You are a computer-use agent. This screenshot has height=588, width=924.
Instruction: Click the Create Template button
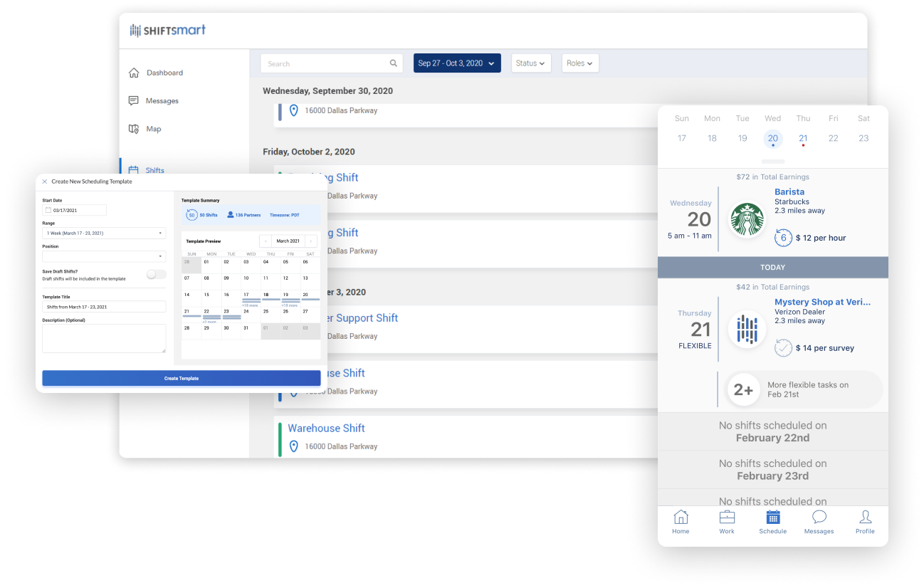182,378
